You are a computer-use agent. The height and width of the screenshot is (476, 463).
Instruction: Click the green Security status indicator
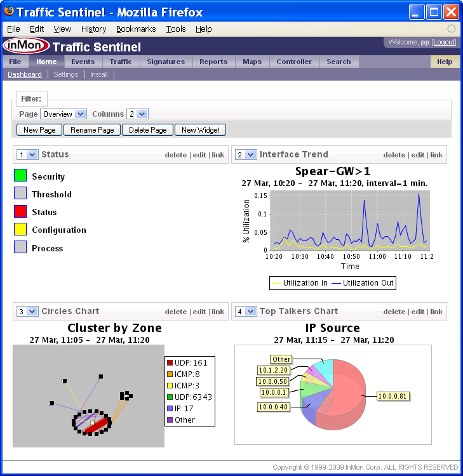pyautogui.click(x=20, y=176)
